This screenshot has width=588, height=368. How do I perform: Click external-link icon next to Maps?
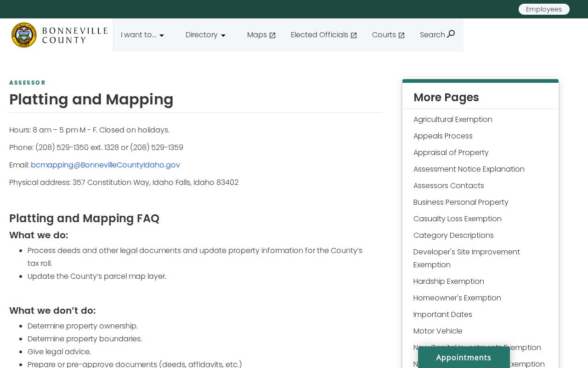(x=272, y=35)
